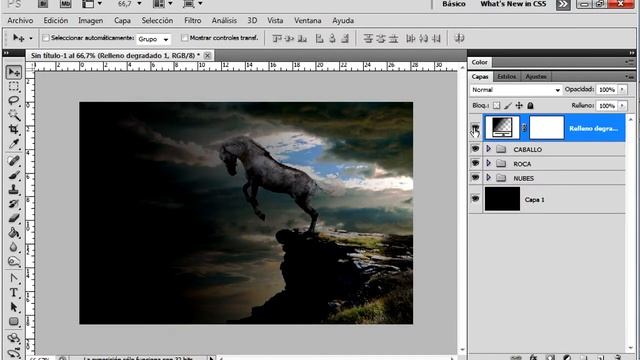Click the auto-align layers icon in options bar

click(459, 38)
